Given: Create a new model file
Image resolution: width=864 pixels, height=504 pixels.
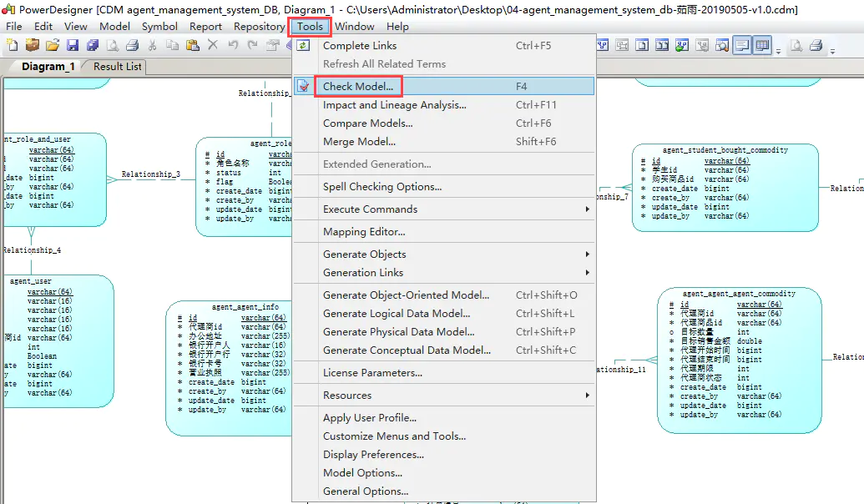Looking at the screenshot, I should coord(13,45).
